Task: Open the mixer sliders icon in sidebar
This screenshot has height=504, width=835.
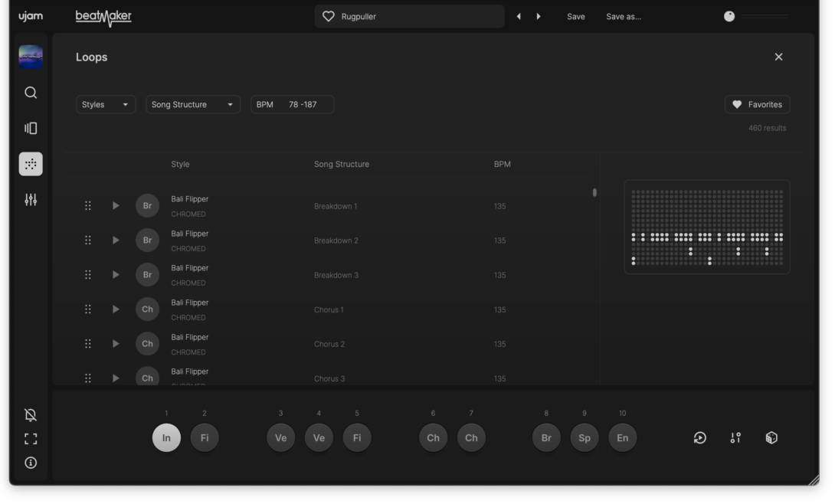Action: [31, 200]
